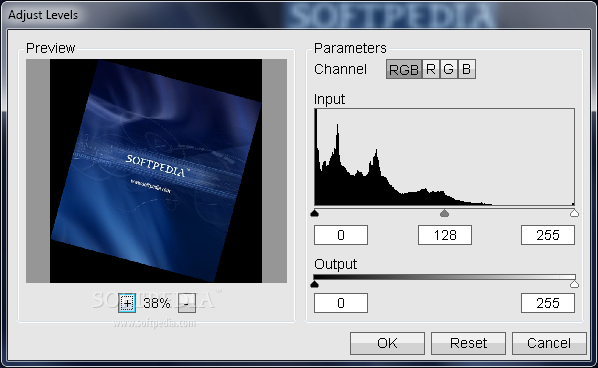Click the output gradient bar
598x368 pixels.
(444, 277)
